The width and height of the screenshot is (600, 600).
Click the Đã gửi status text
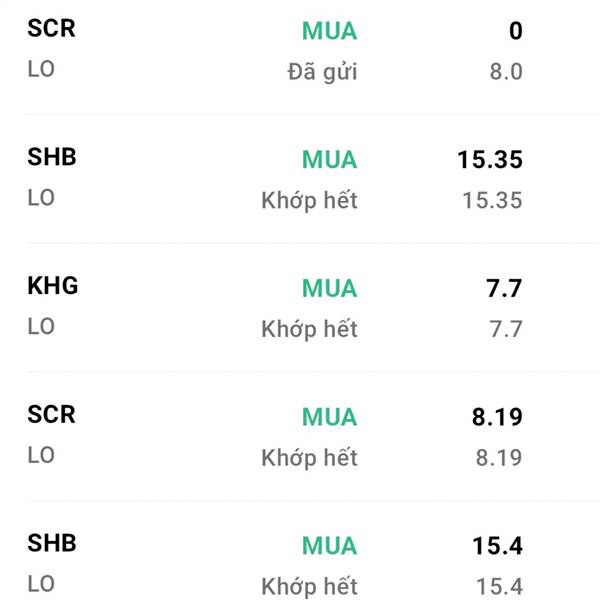click(x=320, y=72)
